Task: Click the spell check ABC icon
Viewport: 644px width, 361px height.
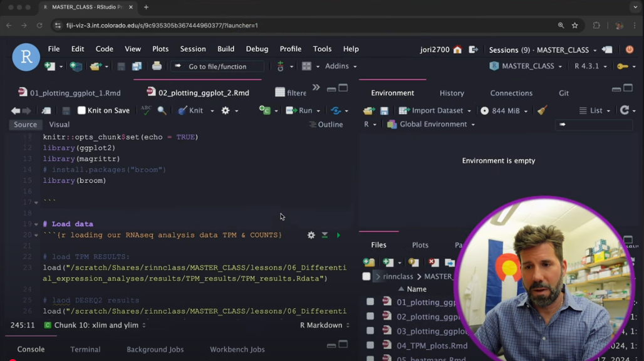Action: point(146,110)
